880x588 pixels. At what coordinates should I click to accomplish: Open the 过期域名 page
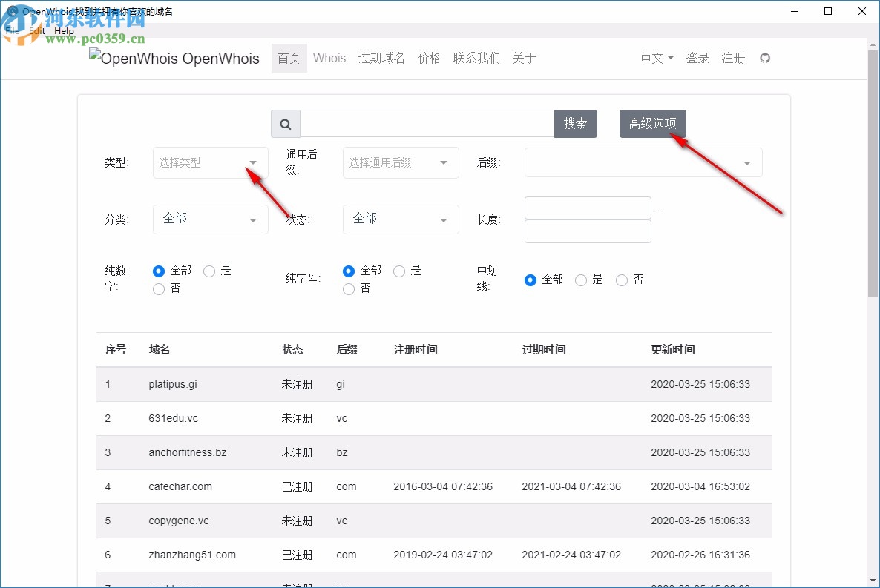point(381,58)
